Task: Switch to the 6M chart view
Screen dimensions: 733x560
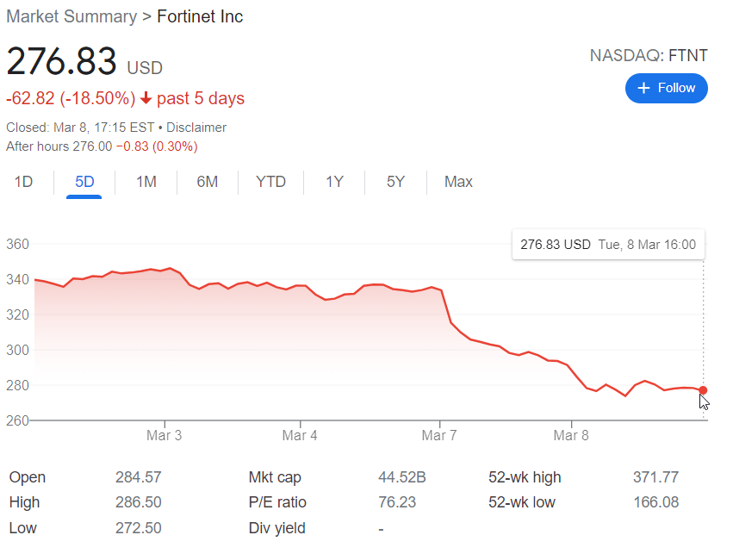Action: pyautogui.click(x=208, y=182)
